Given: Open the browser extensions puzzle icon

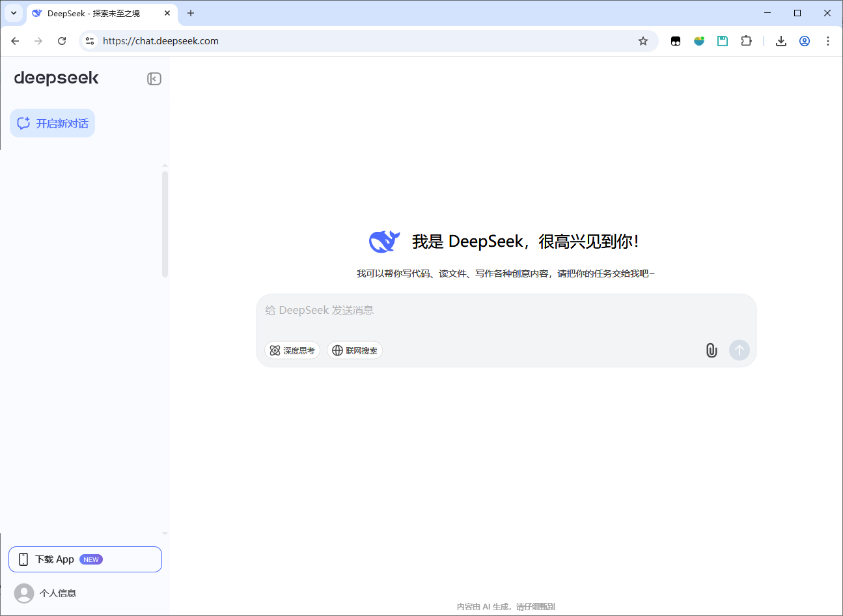Looking at the screenshot, I should click(746, 41).
